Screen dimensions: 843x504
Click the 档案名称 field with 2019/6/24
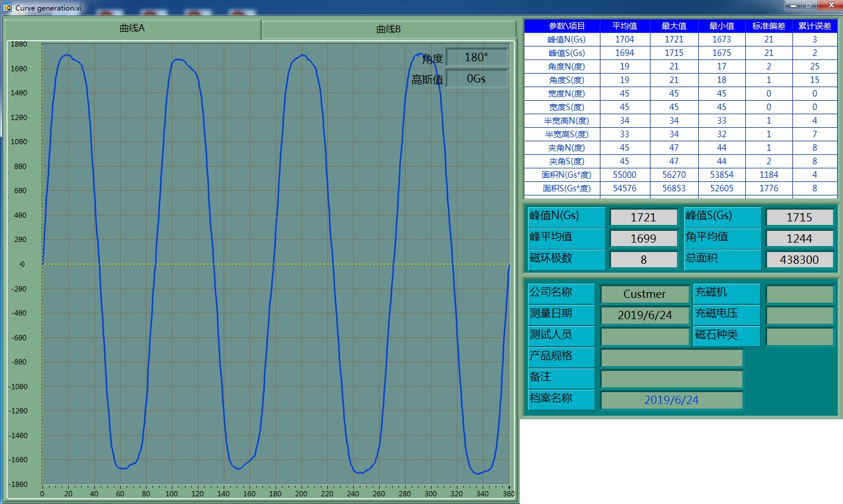(672, 400)
